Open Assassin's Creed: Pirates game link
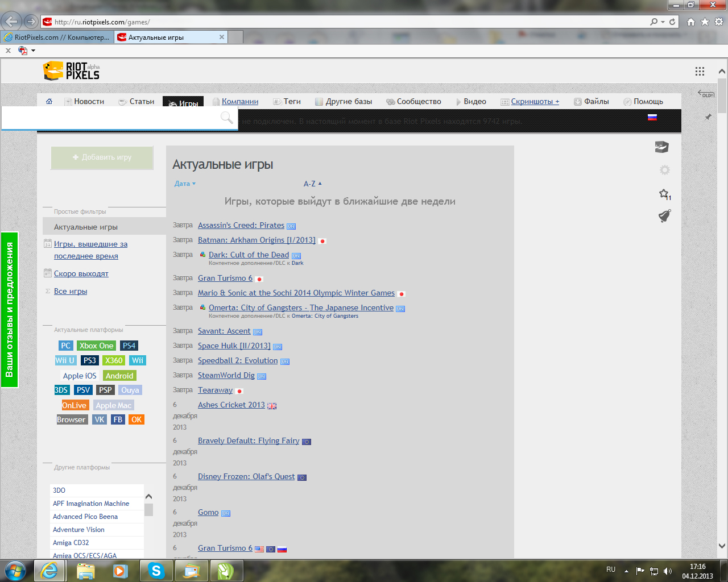Viewport: 728px width, 582px height. pos(241,225)
